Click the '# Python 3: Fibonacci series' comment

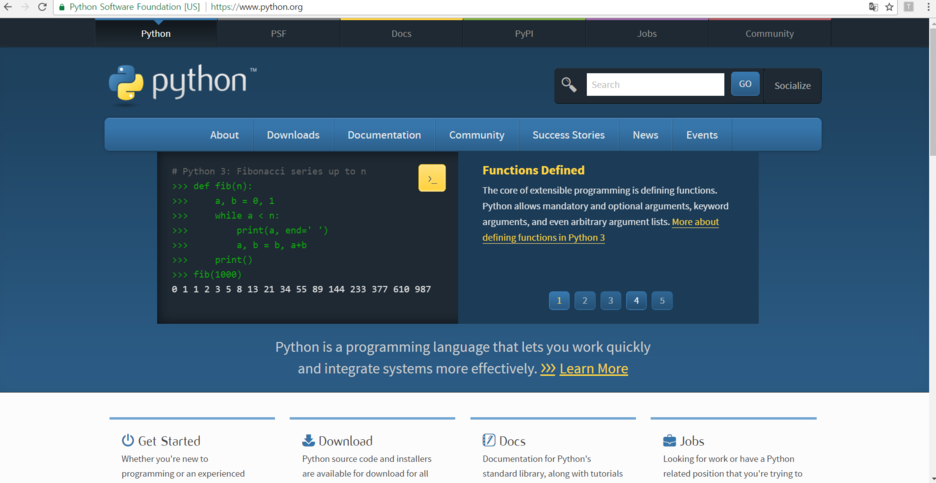(269, 171)
